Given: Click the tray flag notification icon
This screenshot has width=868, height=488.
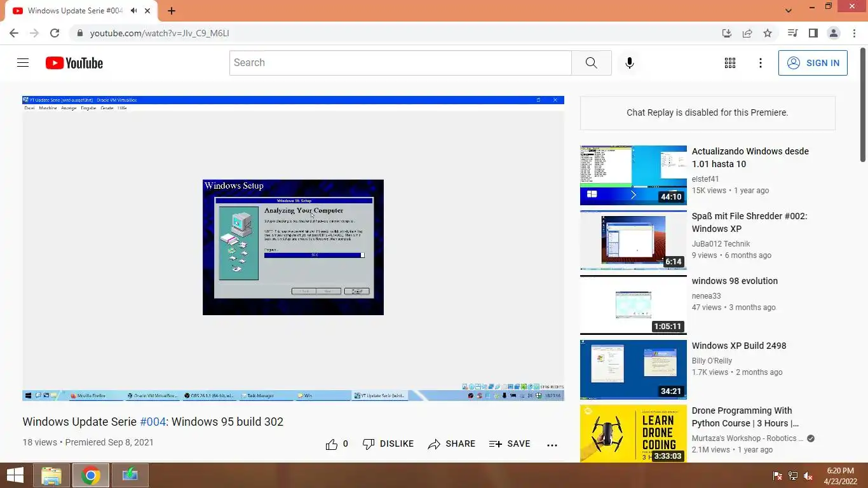Looking at the screenshot, I should point(777,476).
